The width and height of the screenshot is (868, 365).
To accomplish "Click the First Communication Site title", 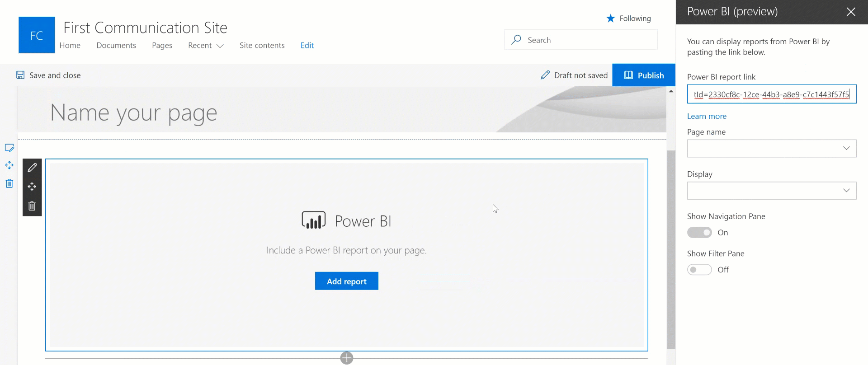I will 146,28.
